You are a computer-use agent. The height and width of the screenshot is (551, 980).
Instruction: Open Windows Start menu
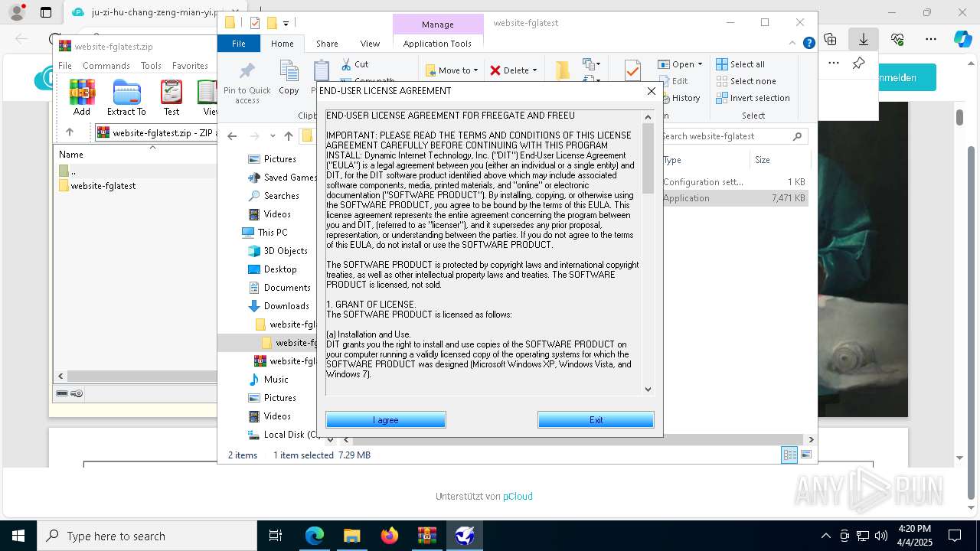pos(18,536)
